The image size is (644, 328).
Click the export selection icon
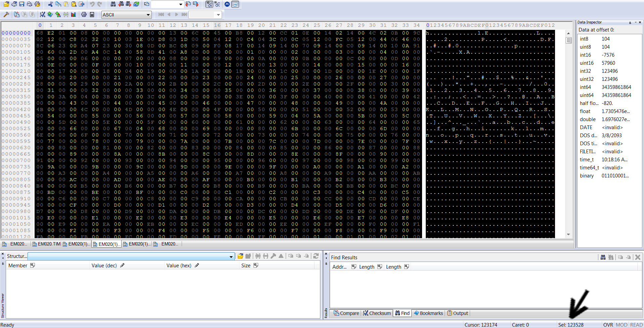pyautogui.click(x=82, y=4)
